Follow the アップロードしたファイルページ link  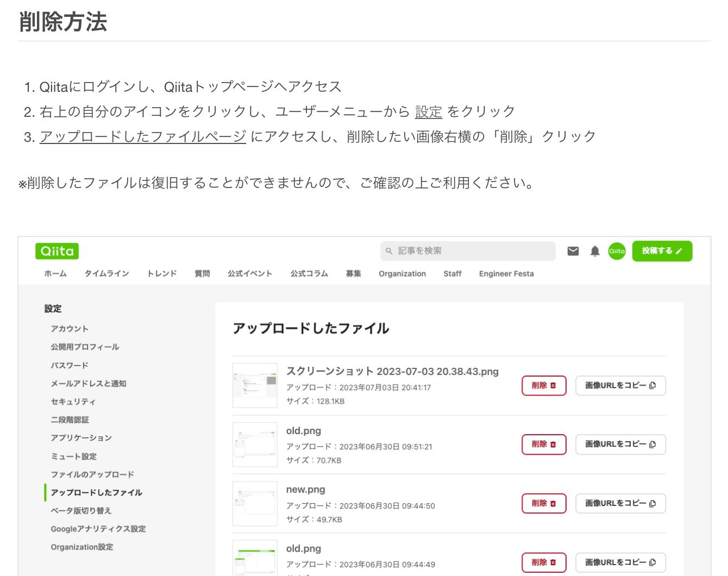click(143, 137)
